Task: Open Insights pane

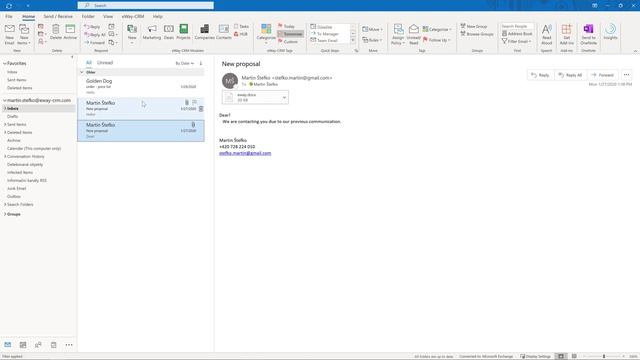Action: 610,32
